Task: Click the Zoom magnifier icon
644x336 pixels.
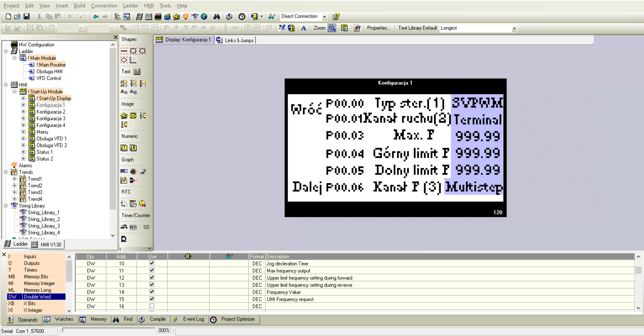Action: (332, 28)
